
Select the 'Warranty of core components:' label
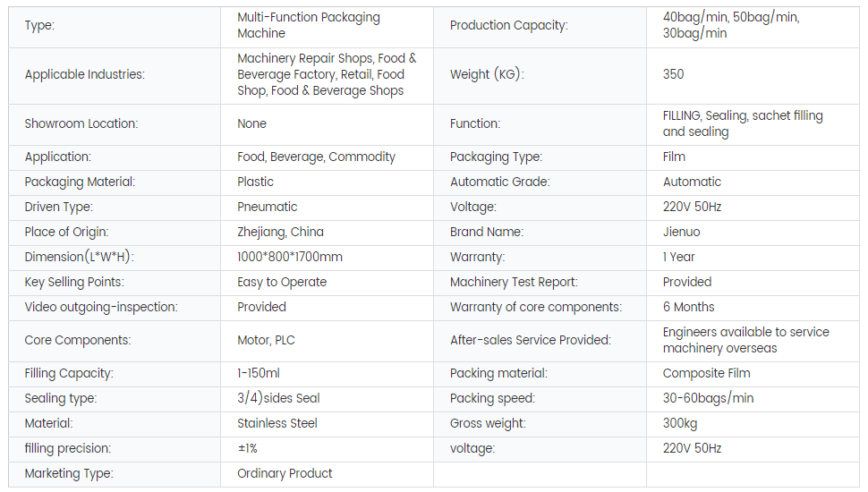pos(535,307)
